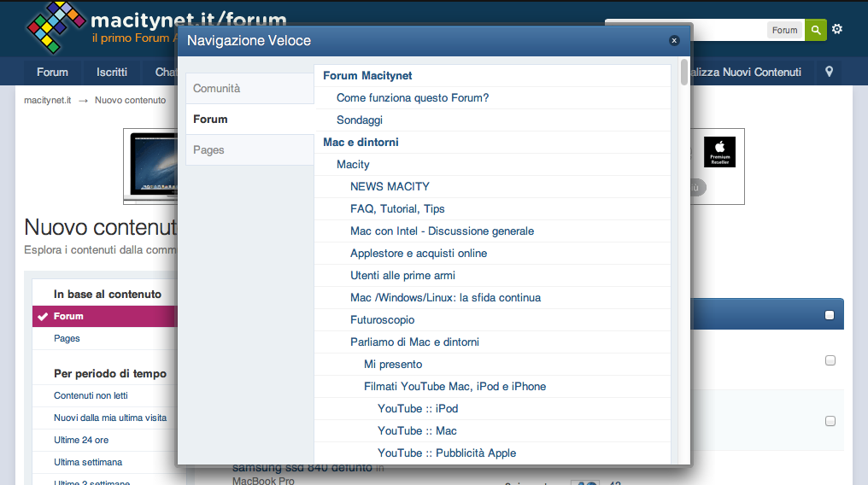Click the Apple Premium Reseller badge

719,151
